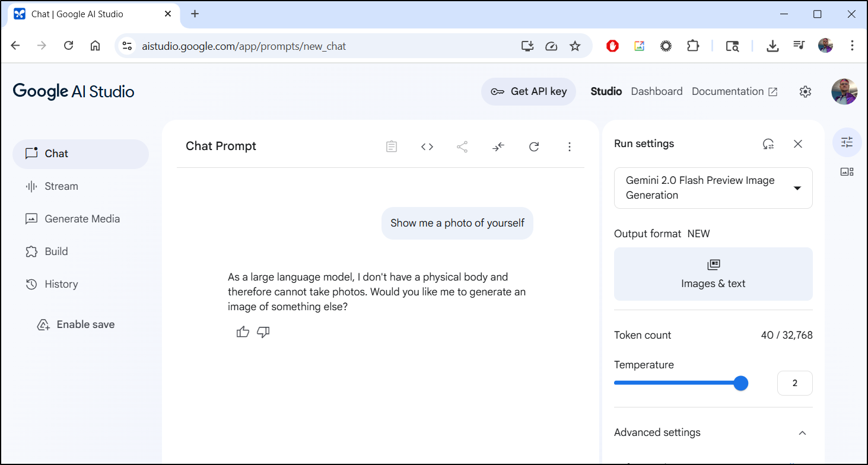The width and height of the screenshot is (868, 465).
Task: Open Chat Prompt more options menu
Action: click(570, 146)
